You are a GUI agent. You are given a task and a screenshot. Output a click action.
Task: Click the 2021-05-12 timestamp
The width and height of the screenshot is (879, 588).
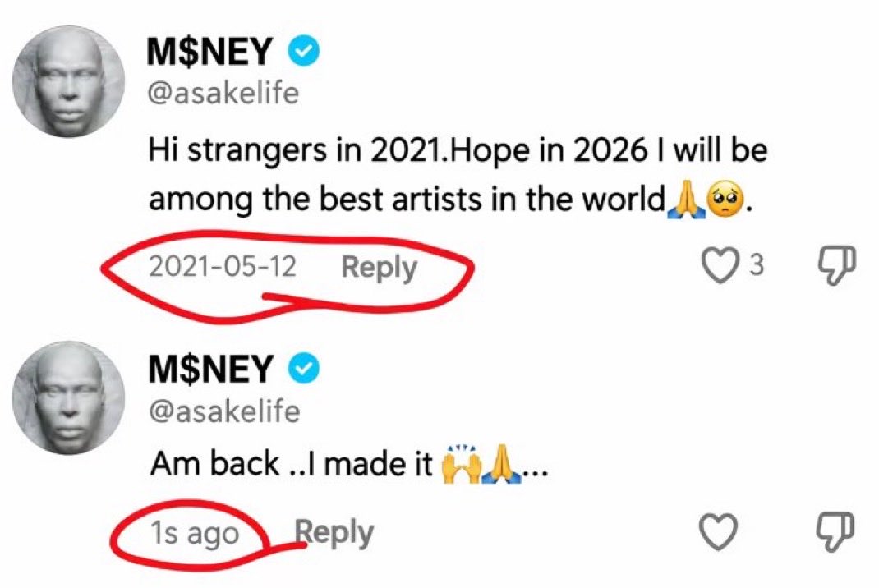[x=222, y=266]
